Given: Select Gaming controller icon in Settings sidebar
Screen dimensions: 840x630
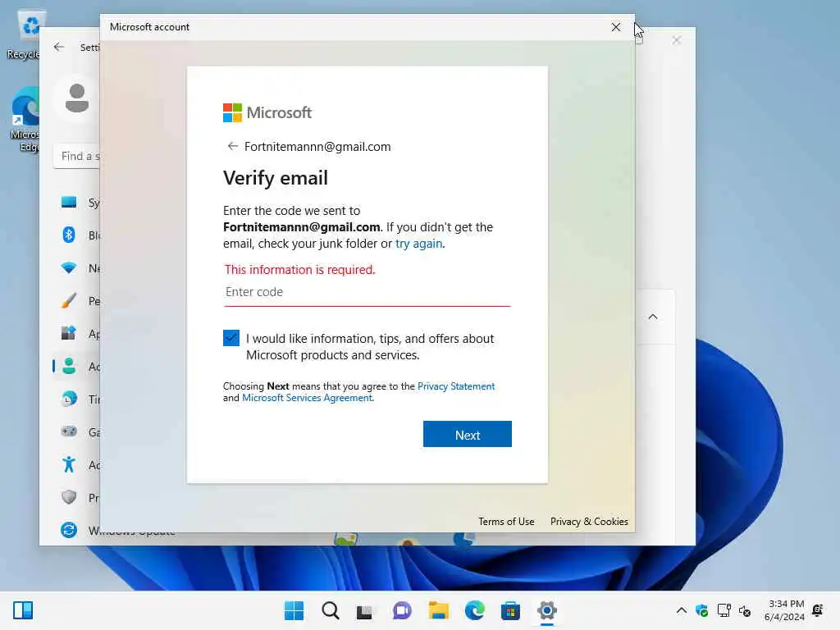Looking at the screenshot, I should coord(69,431).
